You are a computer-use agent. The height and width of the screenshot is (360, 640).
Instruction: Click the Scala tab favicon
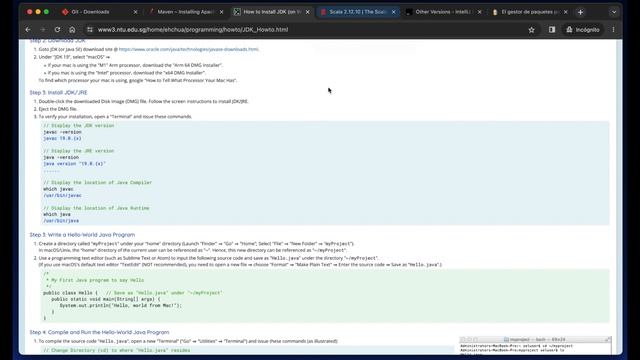point(323,12)
